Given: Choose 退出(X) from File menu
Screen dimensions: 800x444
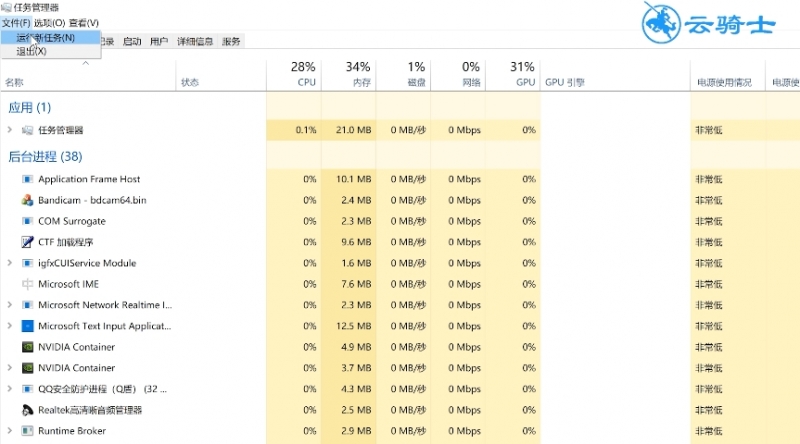Looking at the screenshot, I should coord(51,51).
